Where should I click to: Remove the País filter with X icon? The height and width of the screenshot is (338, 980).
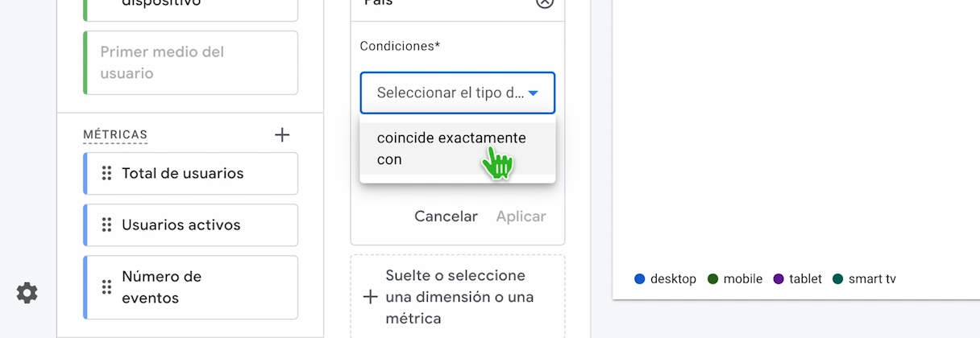545,2
